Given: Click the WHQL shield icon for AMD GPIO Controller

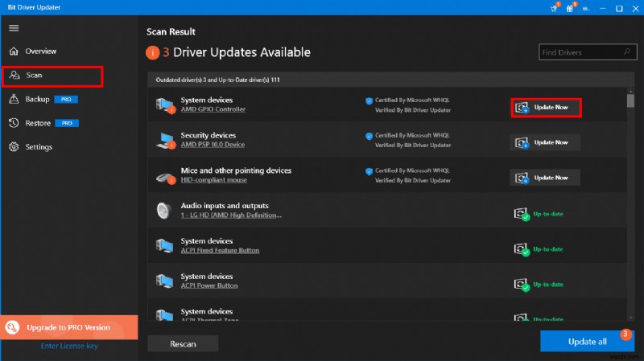Looking at the screenshot, I should 369,101.
